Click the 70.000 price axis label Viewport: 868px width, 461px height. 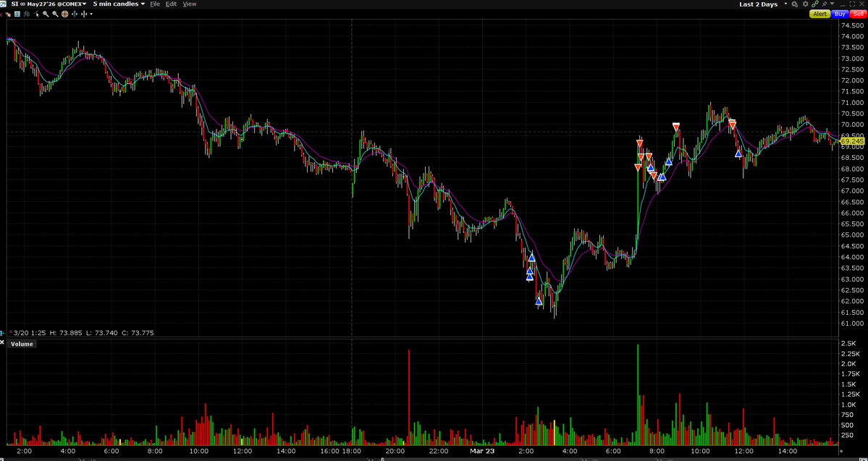click(853, 124)
